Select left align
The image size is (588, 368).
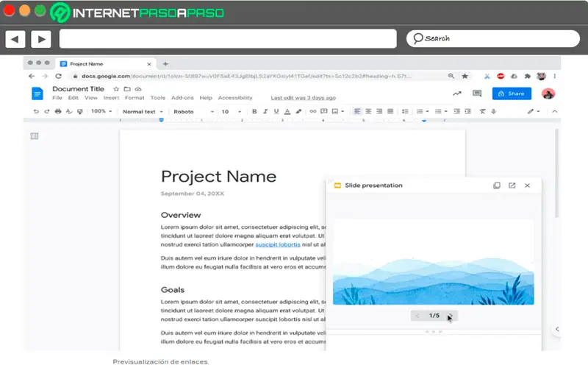[357, 111]
